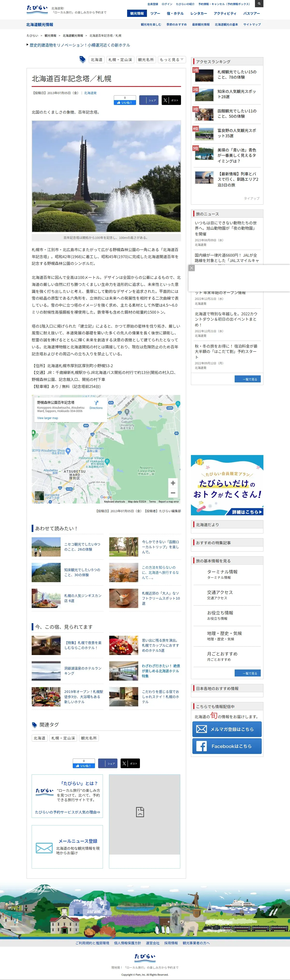Screen dimensions: 290x980
Task: Open the バスツアー nav menu
Action: pos(252,13)
